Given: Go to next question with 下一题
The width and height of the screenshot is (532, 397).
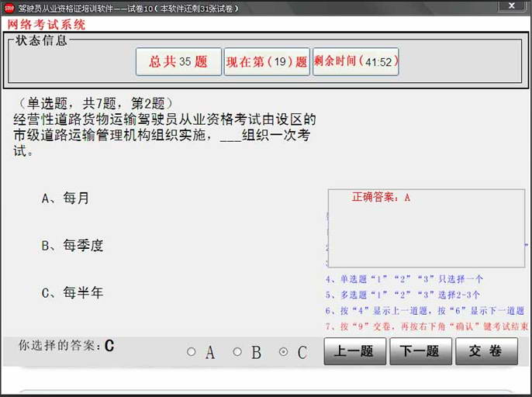Looking at the screenshot, I should (420, 351).
